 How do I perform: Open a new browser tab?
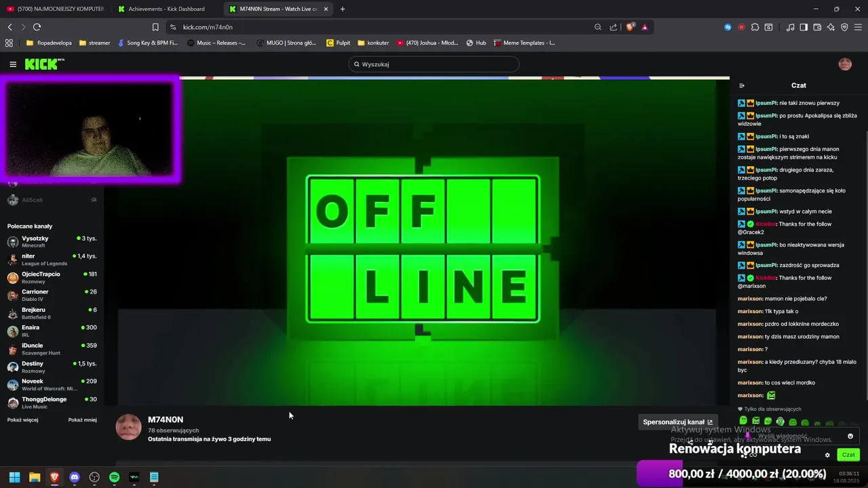[342, 9]
